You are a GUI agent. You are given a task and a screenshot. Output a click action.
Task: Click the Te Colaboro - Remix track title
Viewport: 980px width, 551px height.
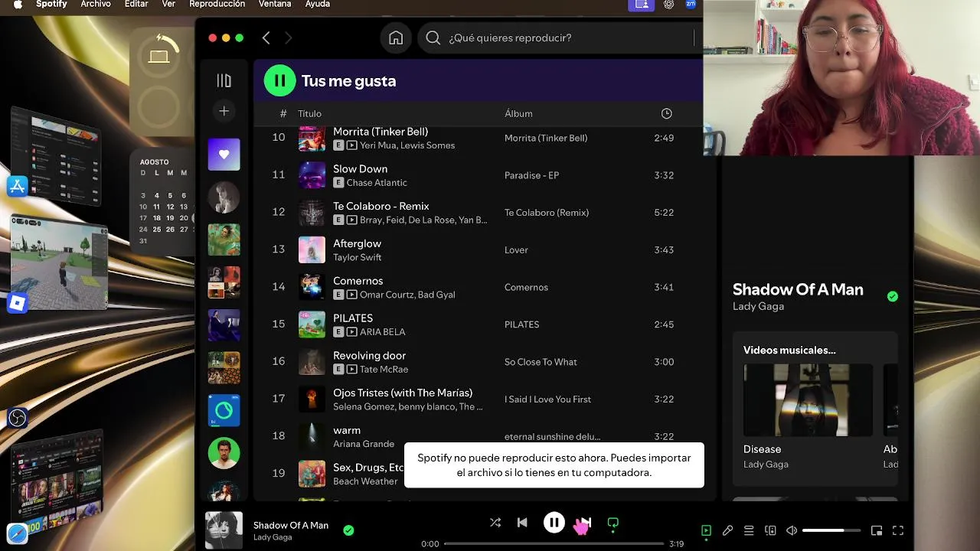(381, 206)
